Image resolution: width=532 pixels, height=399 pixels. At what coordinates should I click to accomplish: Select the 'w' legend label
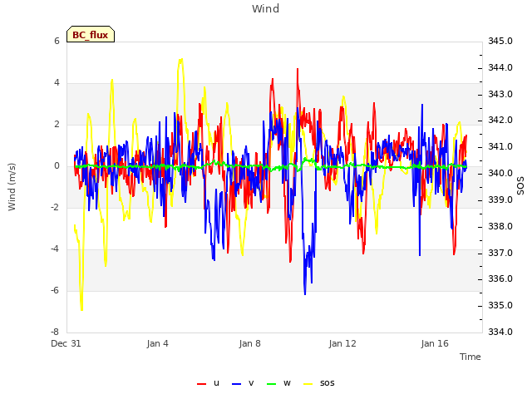[x=287, y=383]
